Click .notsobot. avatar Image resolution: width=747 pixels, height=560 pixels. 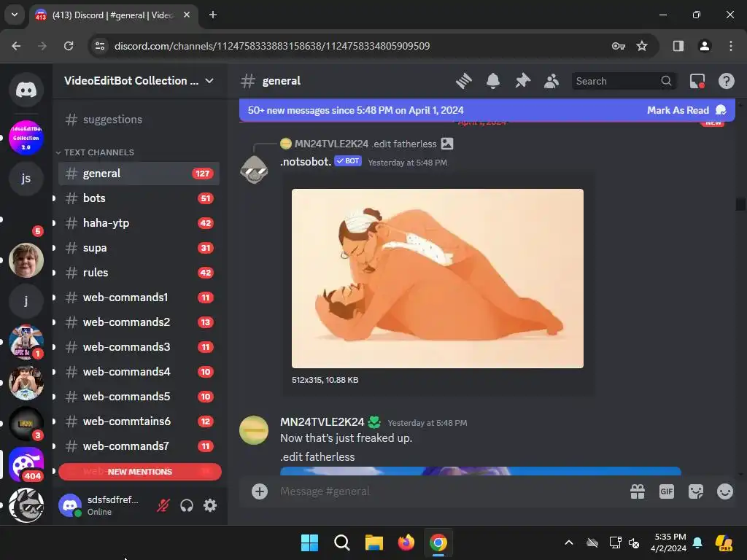[x=254, y=169]
